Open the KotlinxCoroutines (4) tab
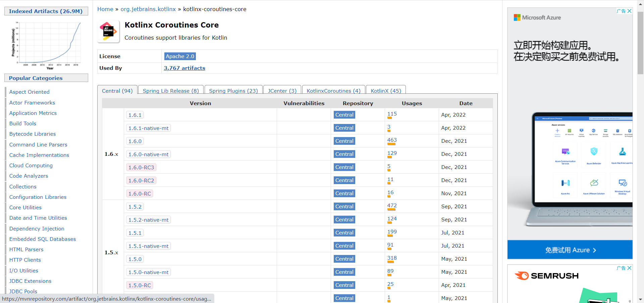 334,91
